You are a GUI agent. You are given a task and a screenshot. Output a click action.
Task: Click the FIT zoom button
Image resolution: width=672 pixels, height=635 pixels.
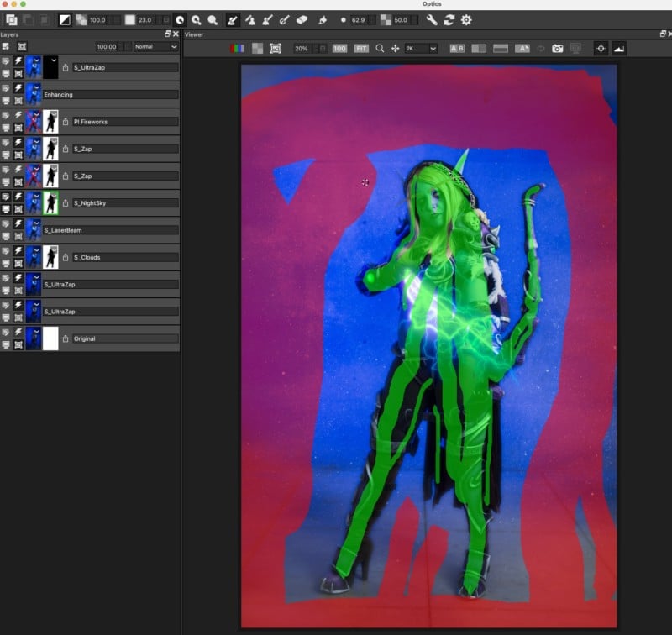click(x=361, y=49)
